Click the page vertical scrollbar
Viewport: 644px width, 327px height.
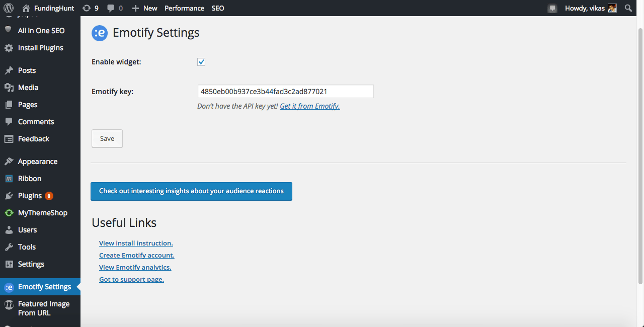click(x=640, y=156)
